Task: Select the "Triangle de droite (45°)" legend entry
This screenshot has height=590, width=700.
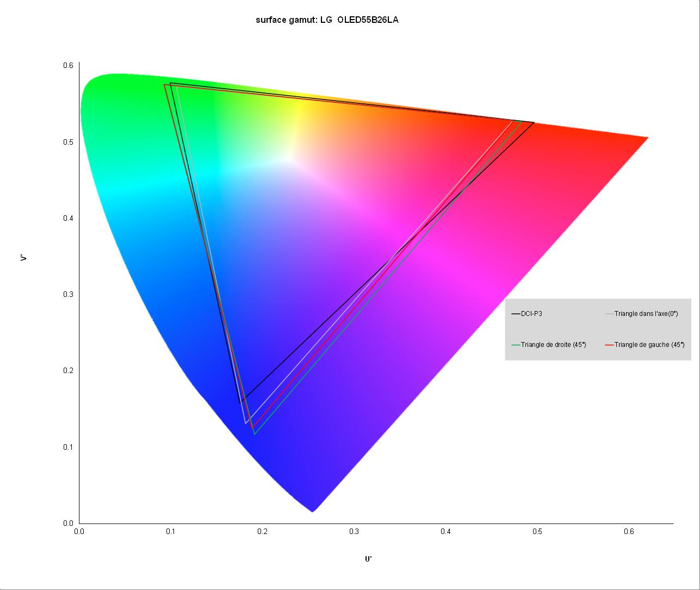Action: [x=553, y=345]
